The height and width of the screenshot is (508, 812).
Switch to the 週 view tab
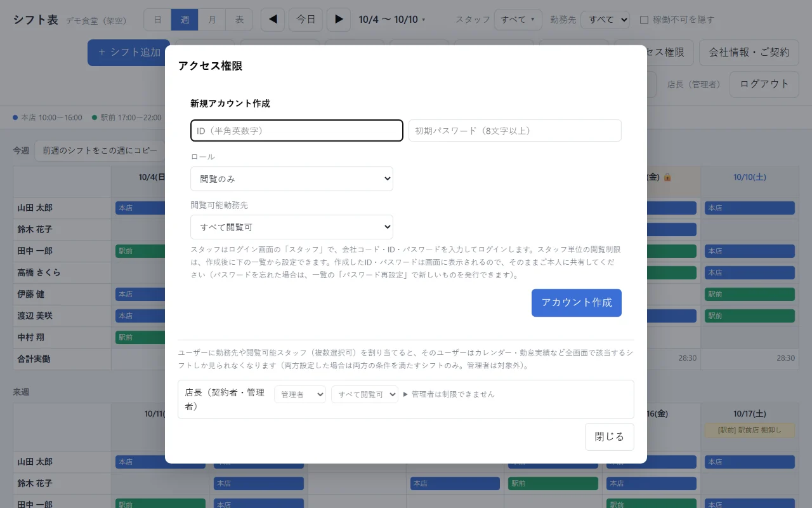(x=185, y=20)
